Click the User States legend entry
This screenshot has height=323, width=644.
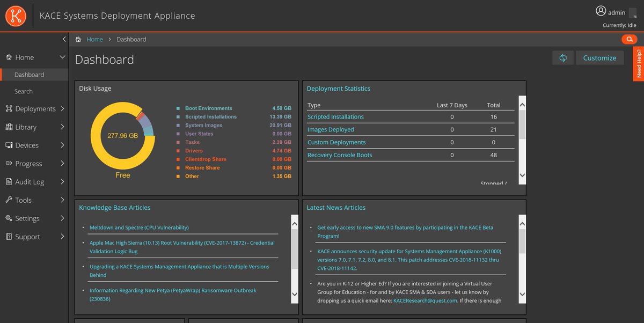pos(234,134)
